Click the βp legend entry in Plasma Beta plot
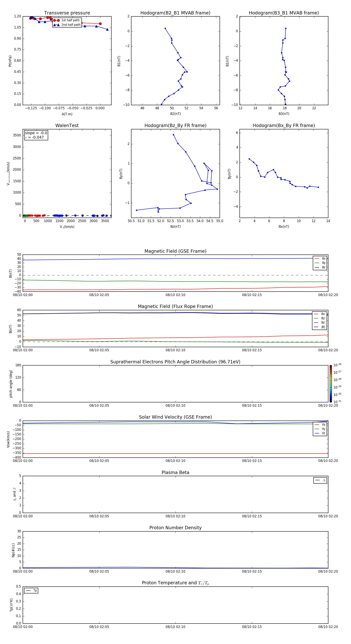Image resolution: width=351 pixels, height=644 pixels. pyautogui.click(x=320, y=480)
